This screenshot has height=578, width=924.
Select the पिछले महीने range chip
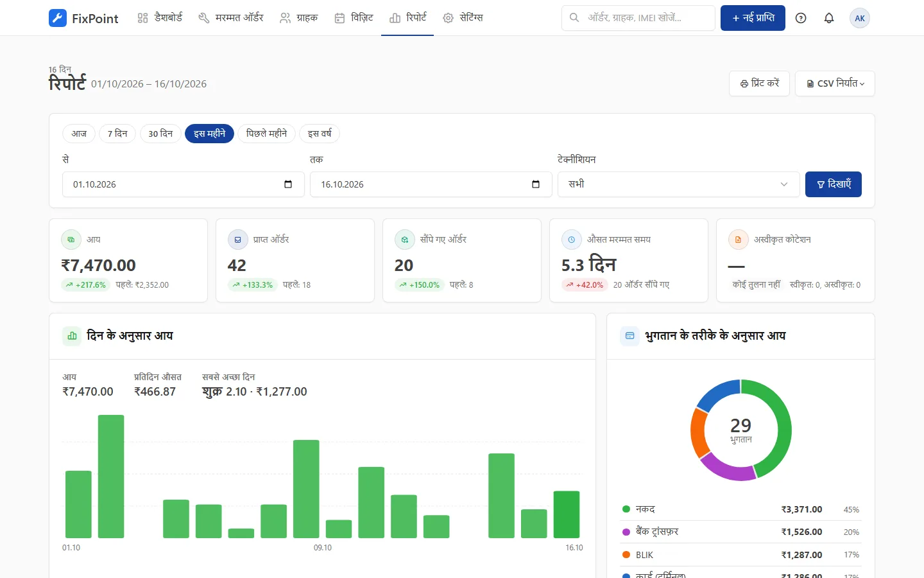coord(266,134)
